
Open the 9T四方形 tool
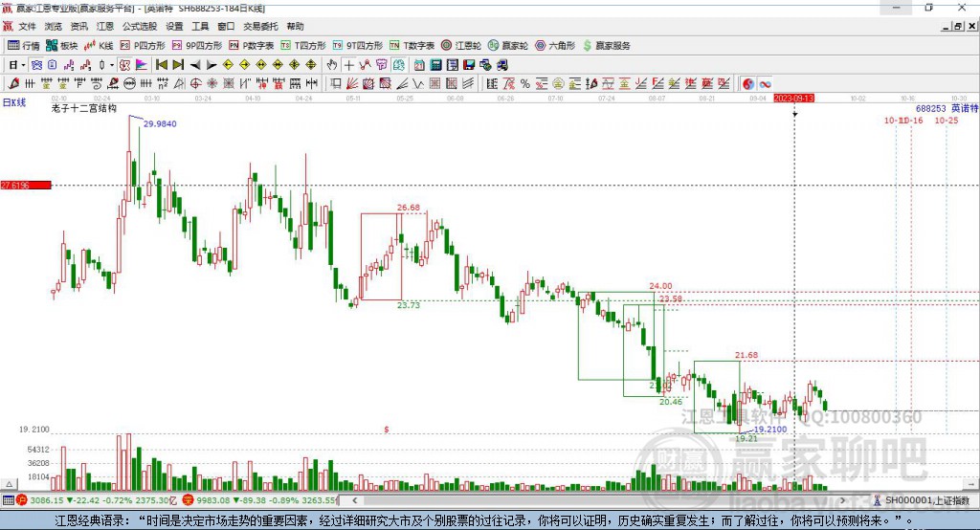(358, 46)
